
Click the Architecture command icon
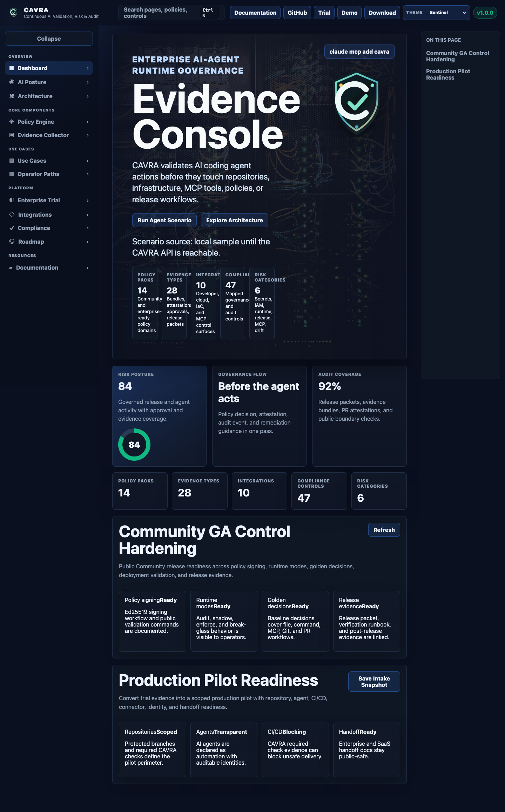(12, 96)
